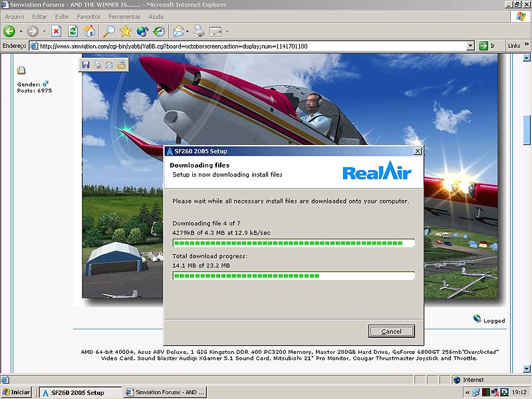
Task: Print page using printer icon
Action: pos(199,31)
